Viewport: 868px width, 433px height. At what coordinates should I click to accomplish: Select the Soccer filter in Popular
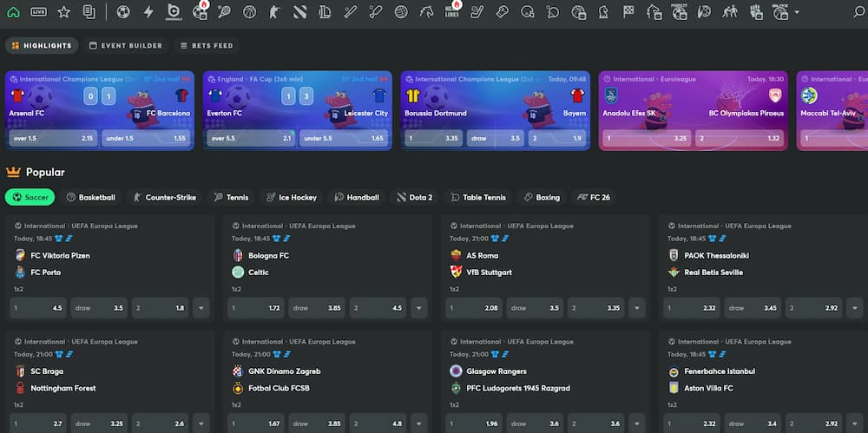click(x=30, y=197)
